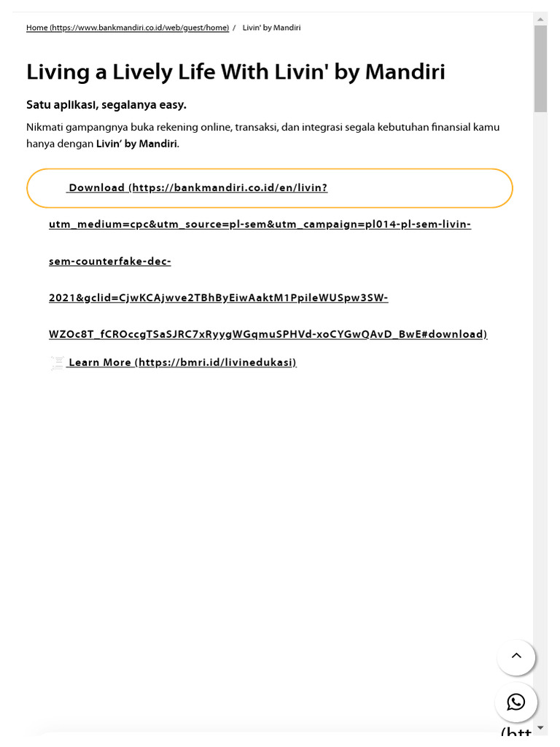This screenshot has height=747, width=560.
Task: Click the bold Livin' by Mandiri paragraph text
Action: [x=136, y=144]
